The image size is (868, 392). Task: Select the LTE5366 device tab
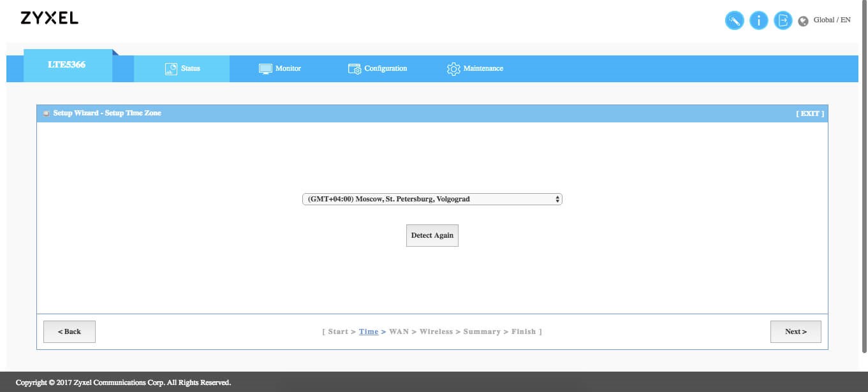point(67,65)
